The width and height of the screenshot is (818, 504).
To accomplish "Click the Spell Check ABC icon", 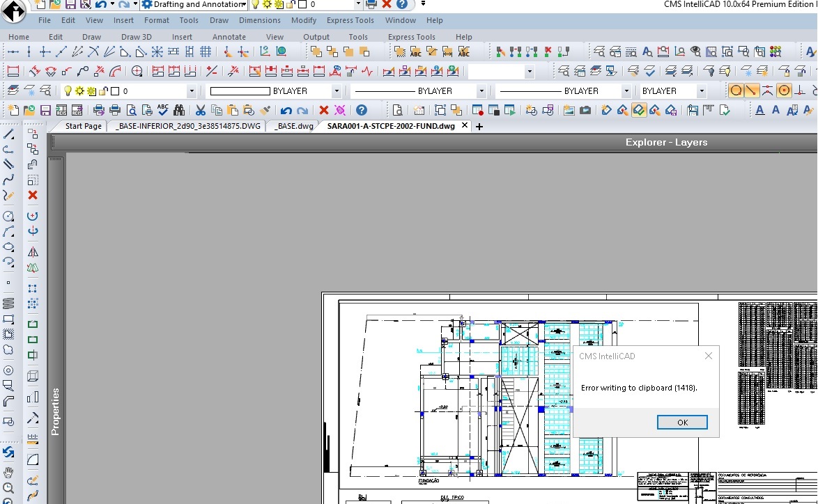I will pos(163,110).
